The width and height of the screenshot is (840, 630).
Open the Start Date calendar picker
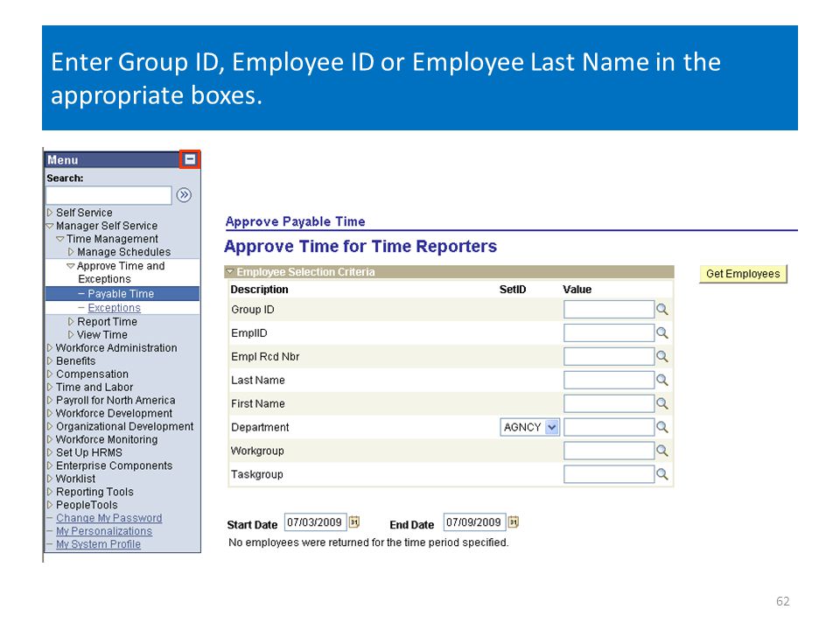click(354, 521)
